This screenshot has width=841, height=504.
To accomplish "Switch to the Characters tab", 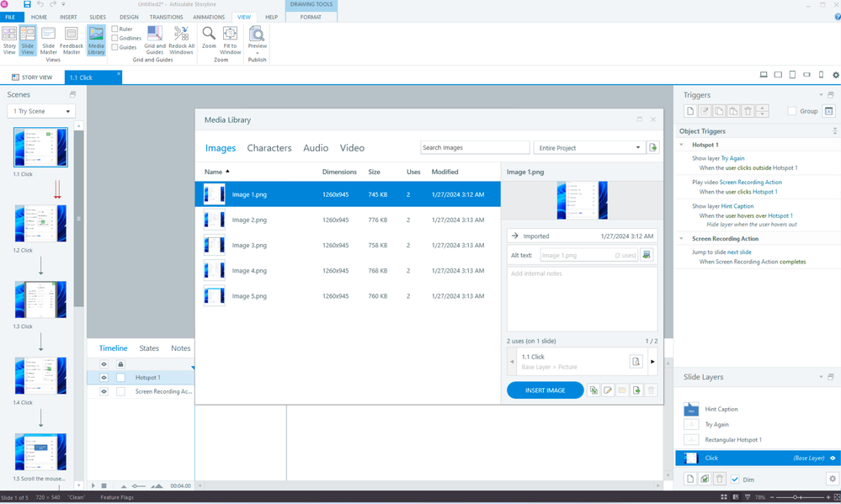I will (269, 148).
